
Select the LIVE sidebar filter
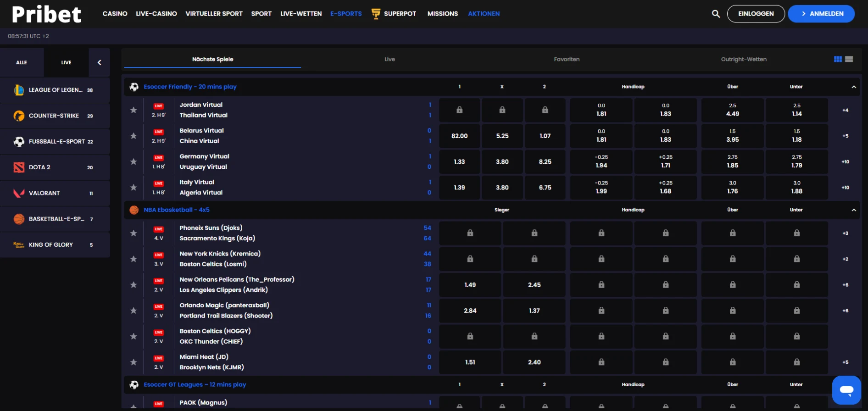click(x=66, y=62)
